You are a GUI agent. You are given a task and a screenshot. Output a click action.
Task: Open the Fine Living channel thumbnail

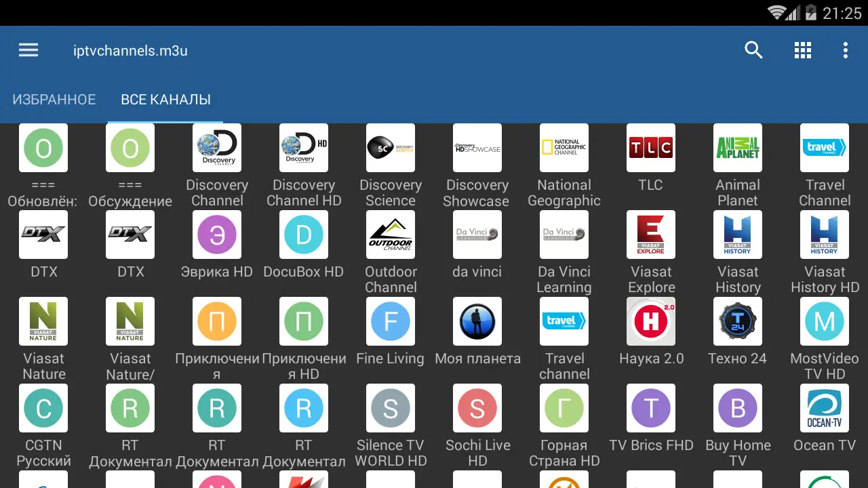pos(390,321)
